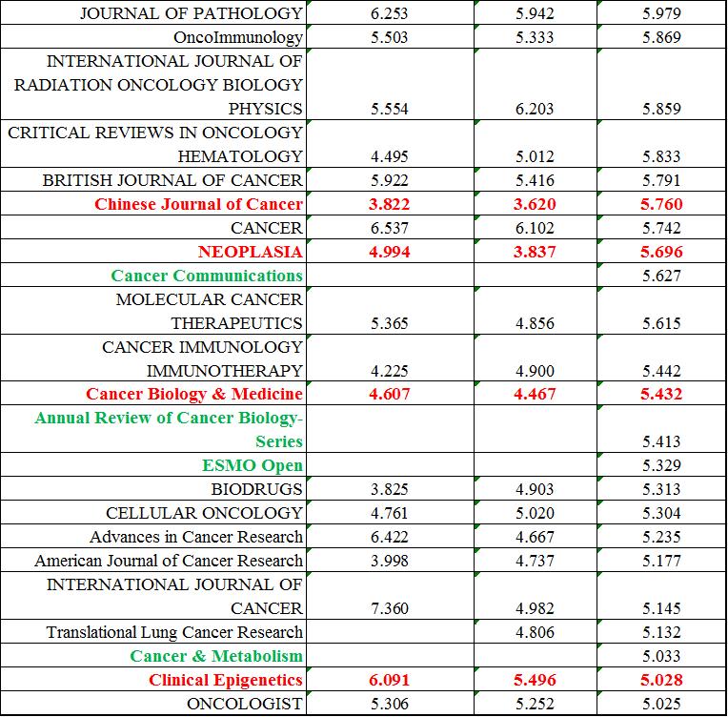728x717 pixels.
Task: Select red value 5.760 for Chinese Journal of Cancer
Action: (x=661, y=203)
